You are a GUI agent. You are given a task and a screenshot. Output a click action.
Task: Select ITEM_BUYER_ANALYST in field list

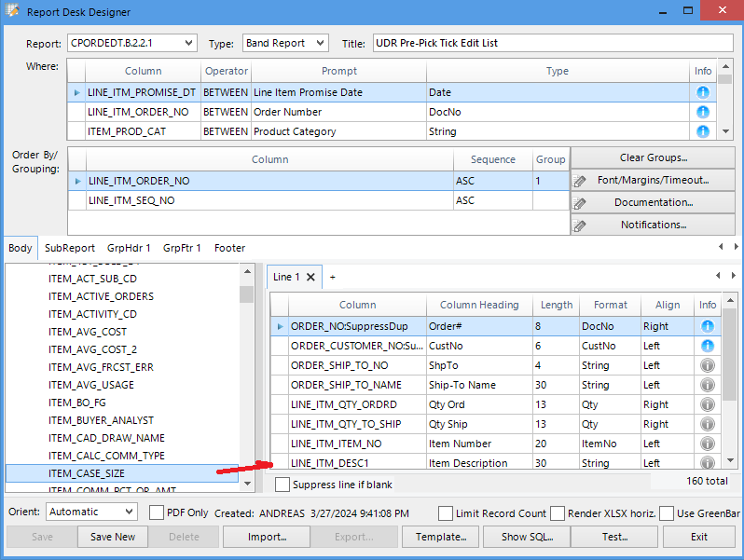coord(101,420)
